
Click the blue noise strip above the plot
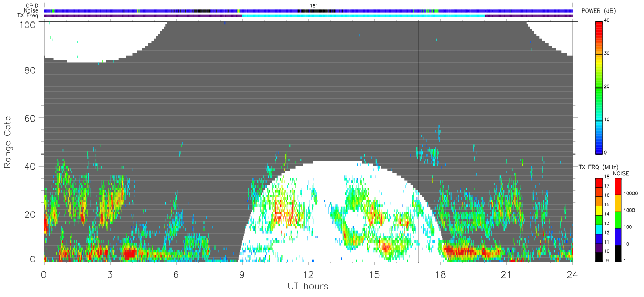click(x=308, y=10)
